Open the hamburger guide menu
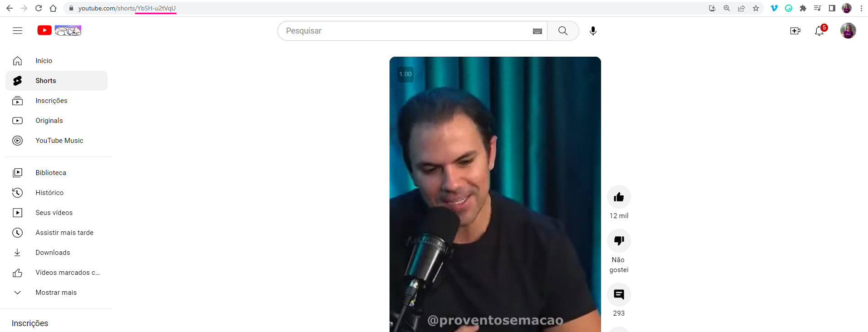 (17, 31)
